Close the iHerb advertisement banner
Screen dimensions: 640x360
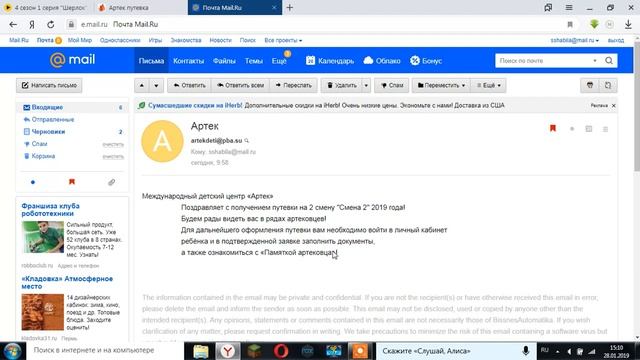613,105
